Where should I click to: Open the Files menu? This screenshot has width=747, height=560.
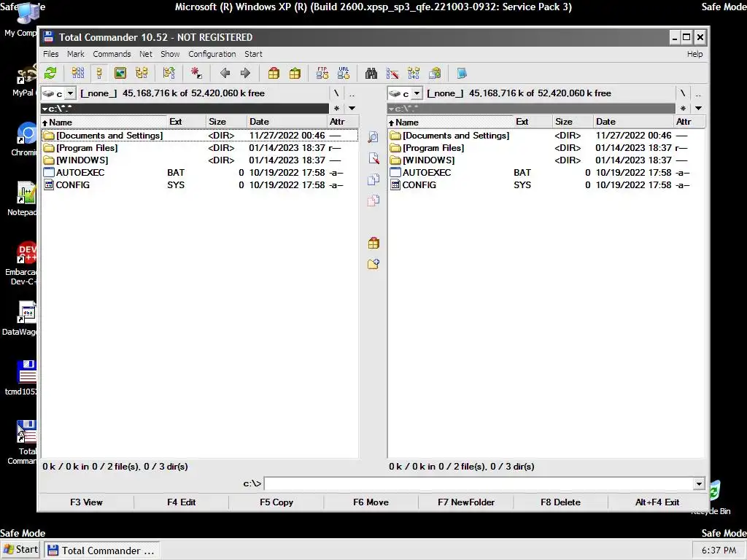[50, 54]
